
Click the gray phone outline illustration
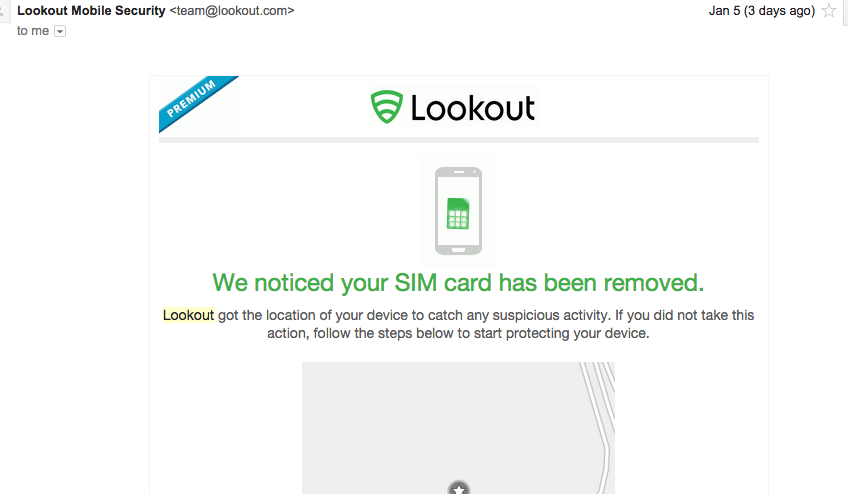coord(459,210)
